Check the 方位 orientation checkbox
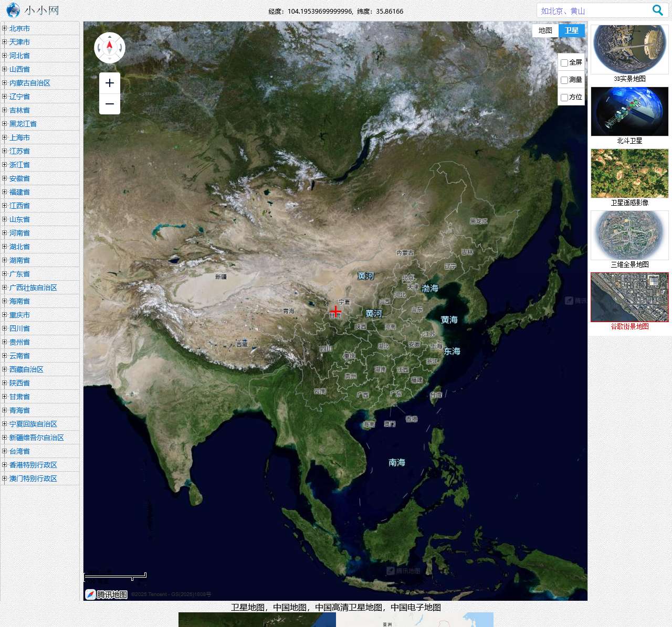Image resolution: width=672 pixels, height=627 pixels. (x=564, y=98)
